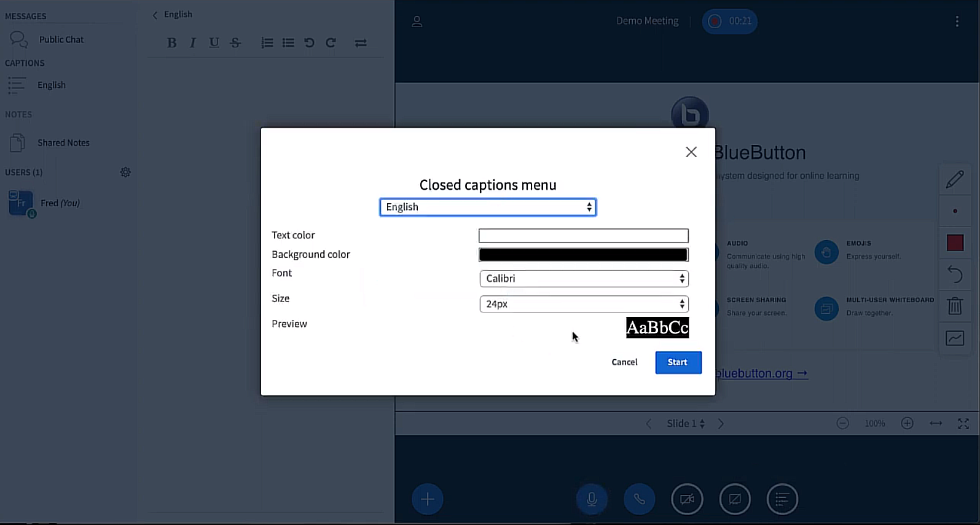The height and width of the screenshot is (525, 980).
Task: Toggle closed captions button in bottom bar
Action: coord(782,499)
